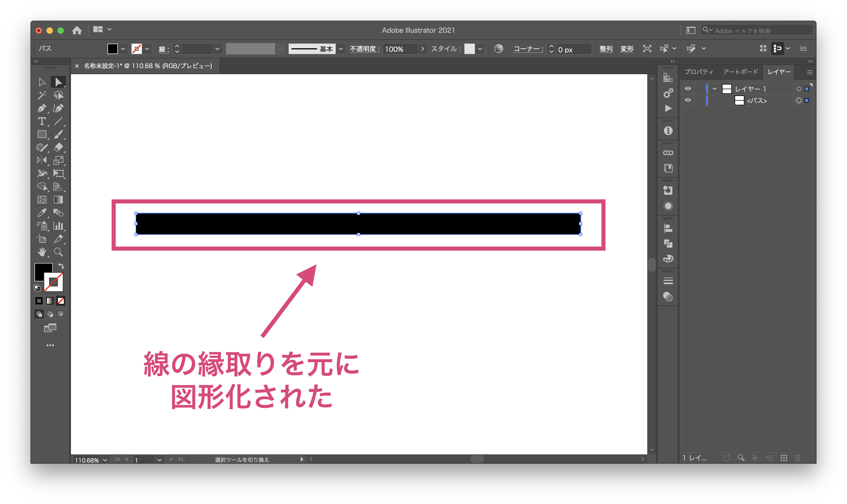847x504 pixels.
Task: Switch to Gradient fill mode button
Action: pos(50,301)
